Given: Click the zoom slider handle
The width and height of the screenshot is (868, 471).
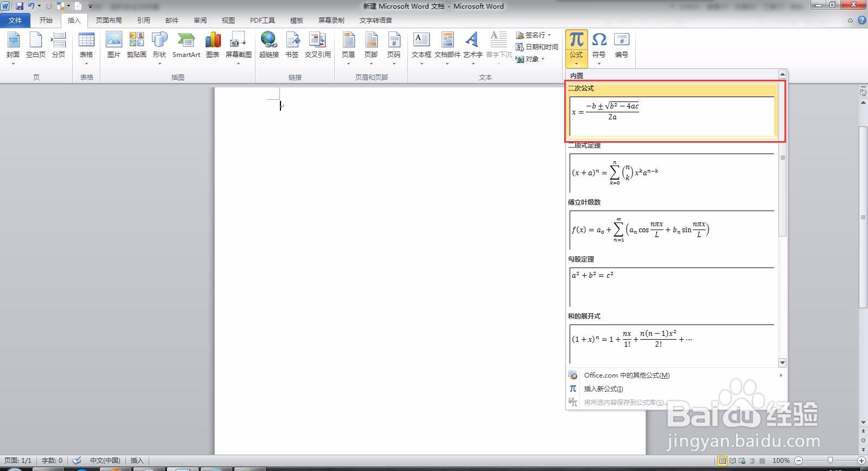Looking at the screenshot, I should coord(830,460).
